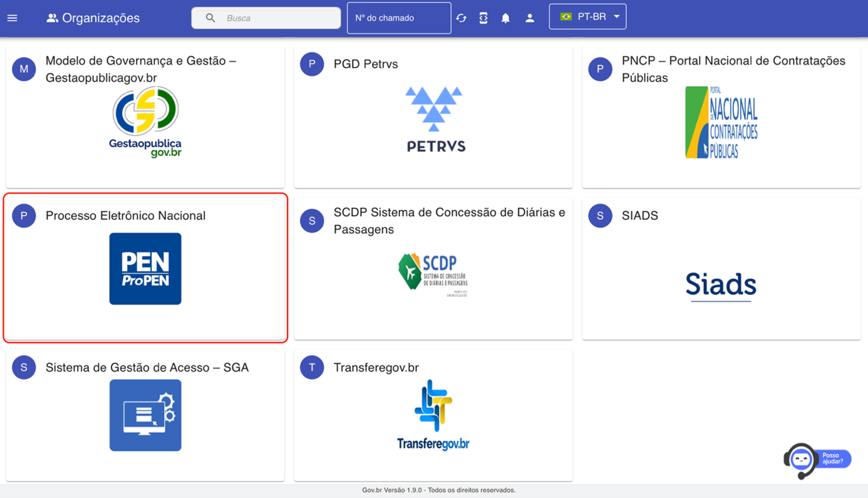Viewport: 868px width, 498px height.
Task: Open PNCP Portal Nacional de Contratações title
Action: (733, 69)
